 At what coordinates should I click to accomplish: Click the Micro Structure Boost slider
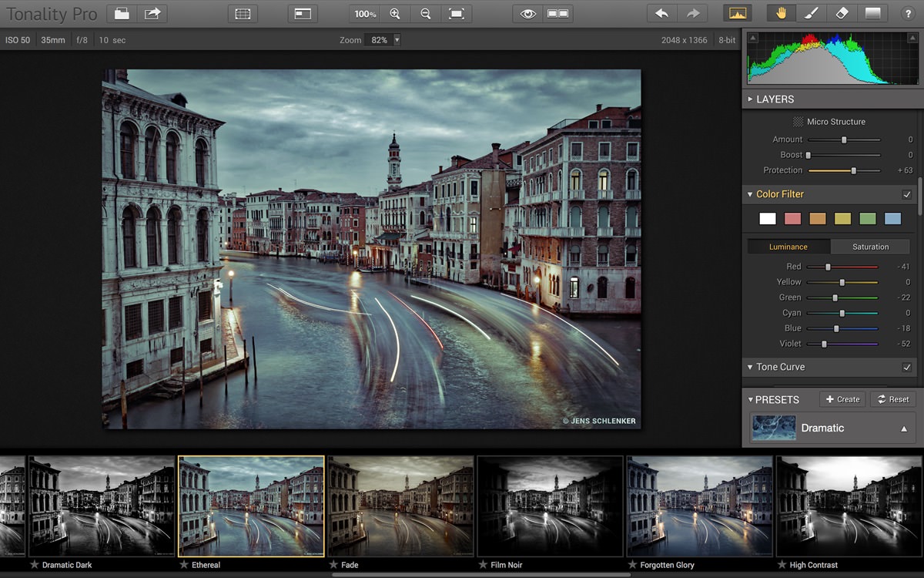click(x=844, y=155)
